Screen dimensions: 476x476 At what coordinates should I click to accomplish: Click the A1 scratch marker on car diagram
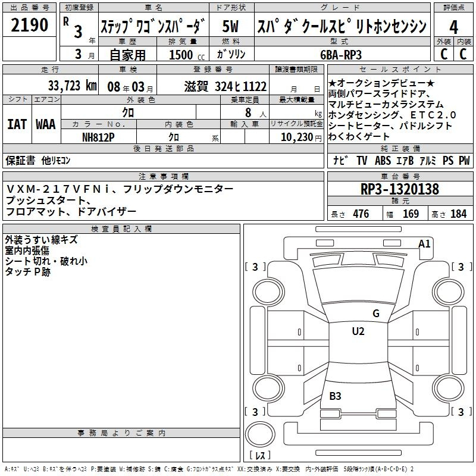click(x=424, y=243)
